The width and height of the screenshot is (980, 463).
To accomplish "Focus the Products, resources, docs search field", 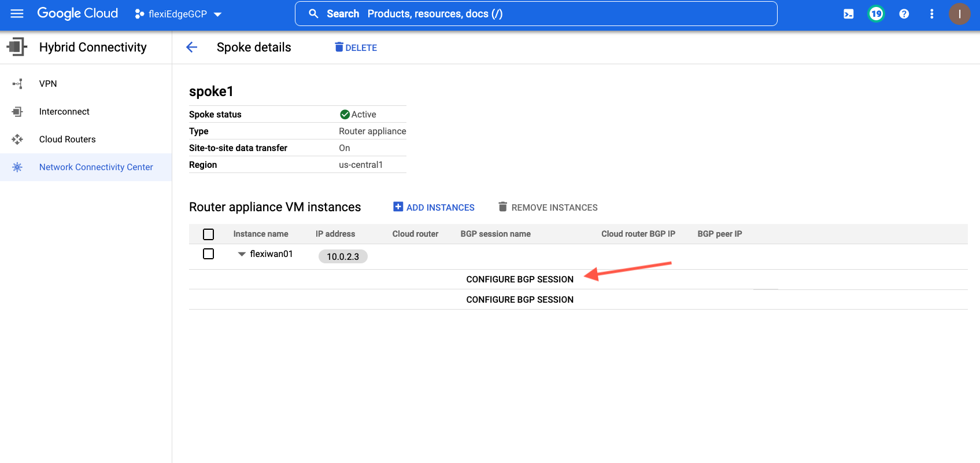I will [536, 14].
